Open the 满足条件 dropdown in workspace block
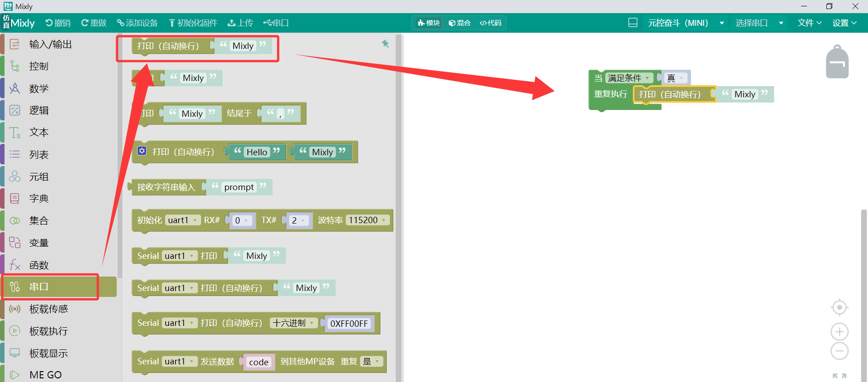This screenshot has height=382, width=868. click(629, 78)
